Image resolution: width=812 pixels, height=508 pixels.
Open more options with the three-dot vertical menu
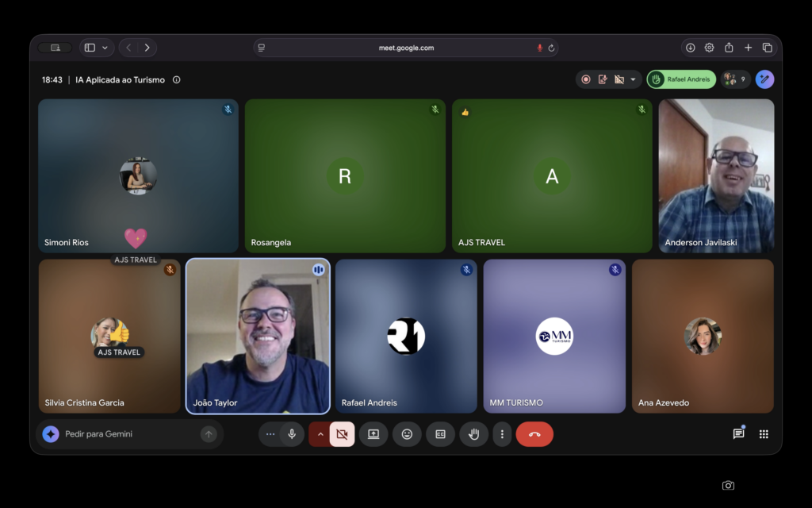[x=502, y=434]
